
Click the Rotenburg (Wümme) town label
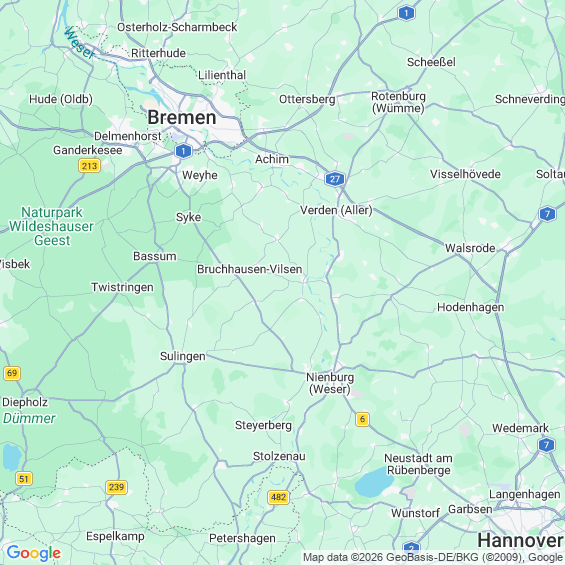click(399, 102)
